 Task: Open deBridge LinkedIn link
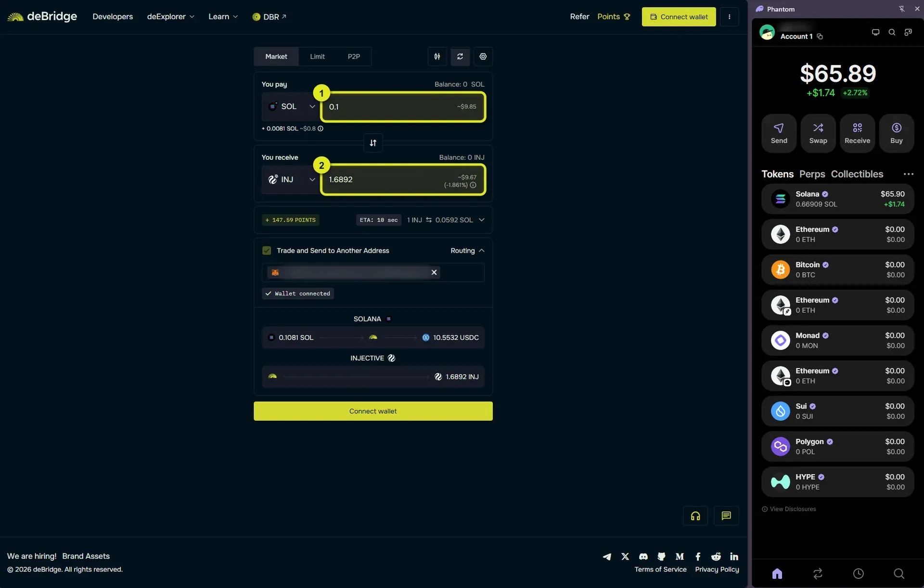[x=734, y=556]
